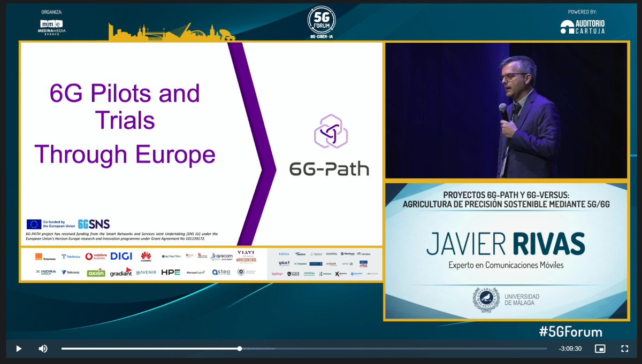Click the DIGI sponsor logo

coord(121,256)
